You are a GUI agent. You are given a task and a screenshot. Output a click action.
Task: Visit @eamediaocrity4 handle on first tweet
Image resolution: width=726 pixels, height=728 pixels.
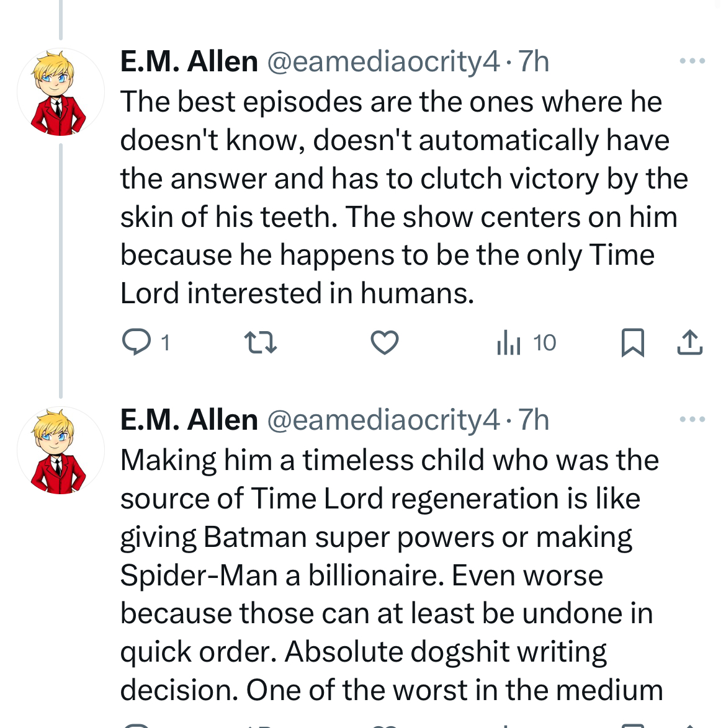point(383,61)
